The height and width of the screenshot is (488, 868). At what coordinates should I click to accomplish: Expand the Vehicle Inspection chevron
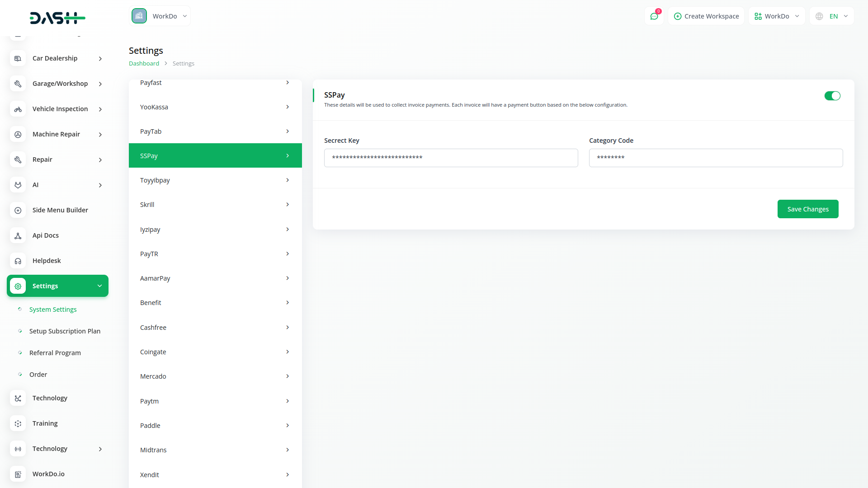pos(100,109)
